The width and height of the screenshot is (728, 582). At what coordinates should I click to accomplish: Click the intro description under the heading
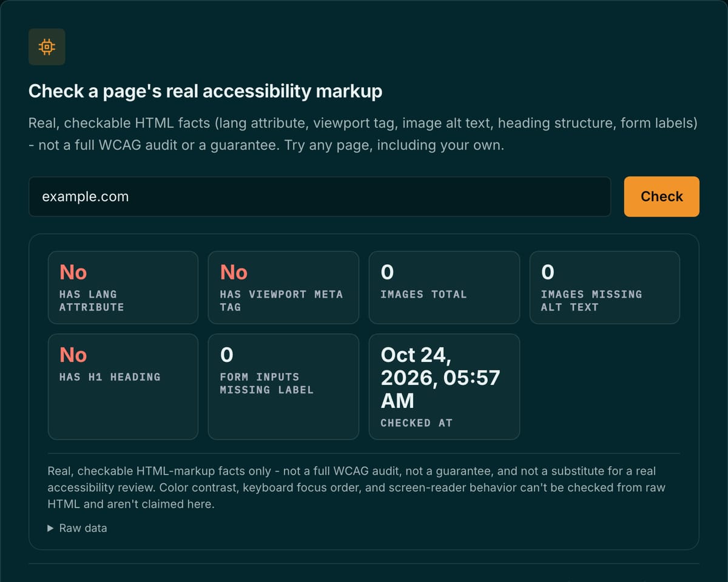[x=363, y=135]
